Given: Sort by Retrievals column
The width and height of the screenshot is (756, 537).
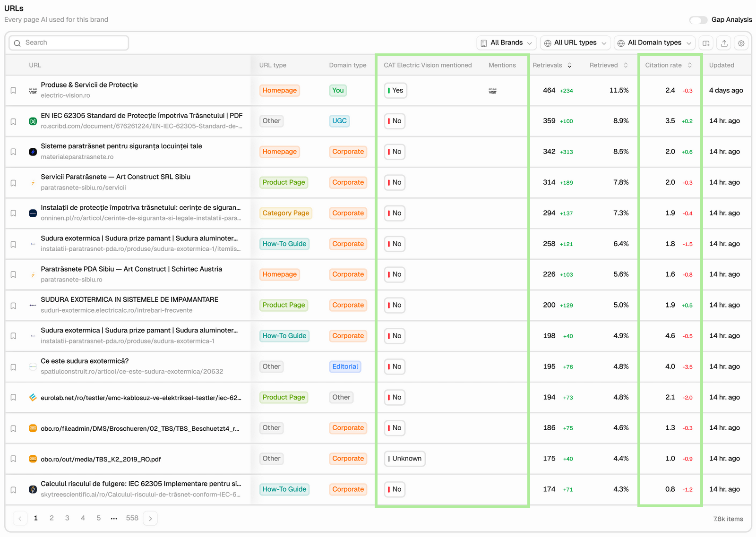Looking at the screenshot, I should coord(552,65).
